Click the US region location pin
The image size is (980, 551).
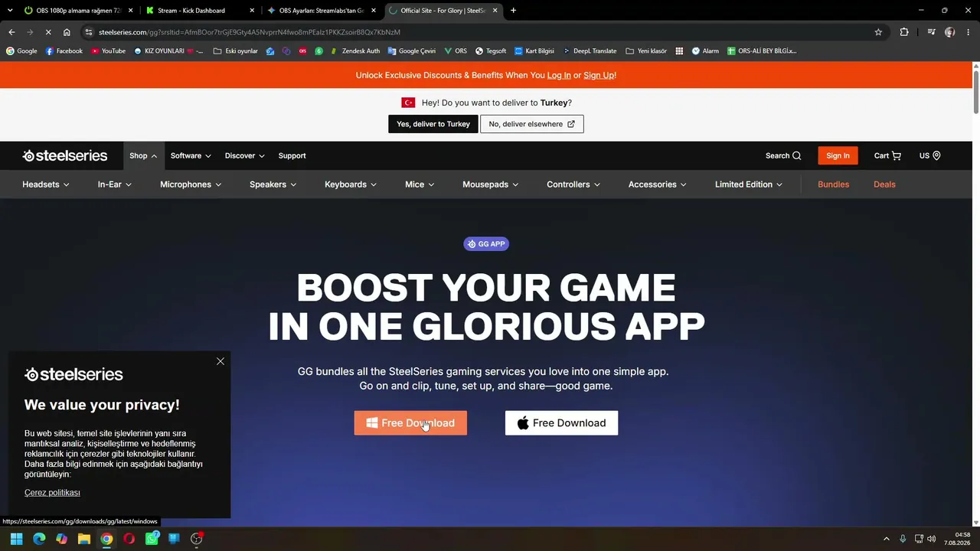936,155
